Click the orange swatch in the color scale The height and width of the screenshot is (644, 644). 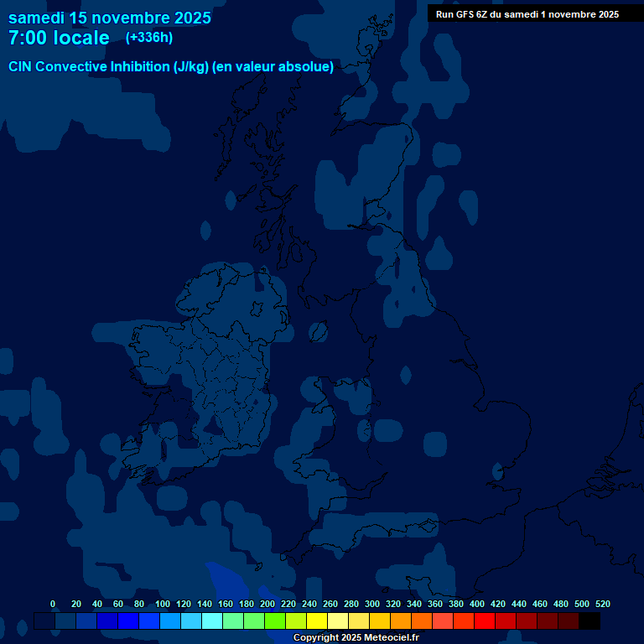tap(401, 621)
